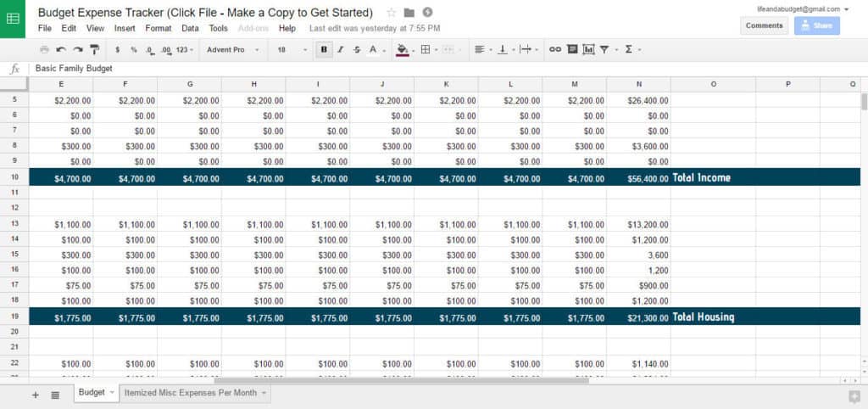The width and height of the screenshot is (868, 409).
Task: Expand Budget sheet tab menu arrow
Action: (x=113, y=392)
